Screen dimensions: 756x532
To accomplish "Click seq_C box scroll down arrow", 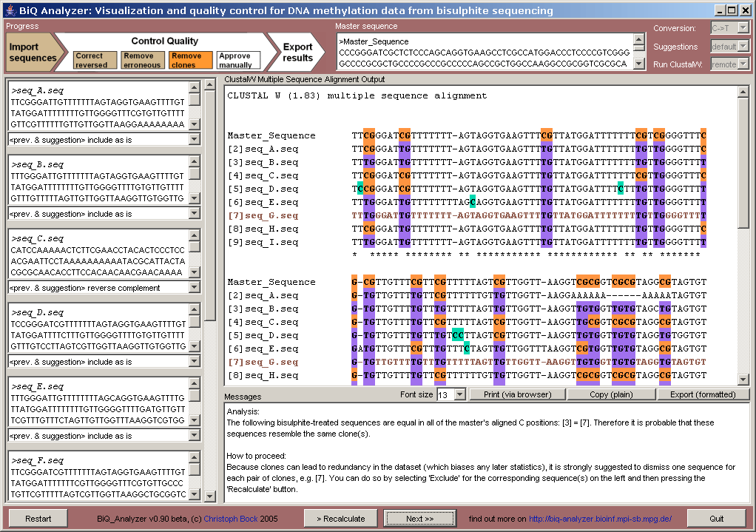I will tap(195, 272).
